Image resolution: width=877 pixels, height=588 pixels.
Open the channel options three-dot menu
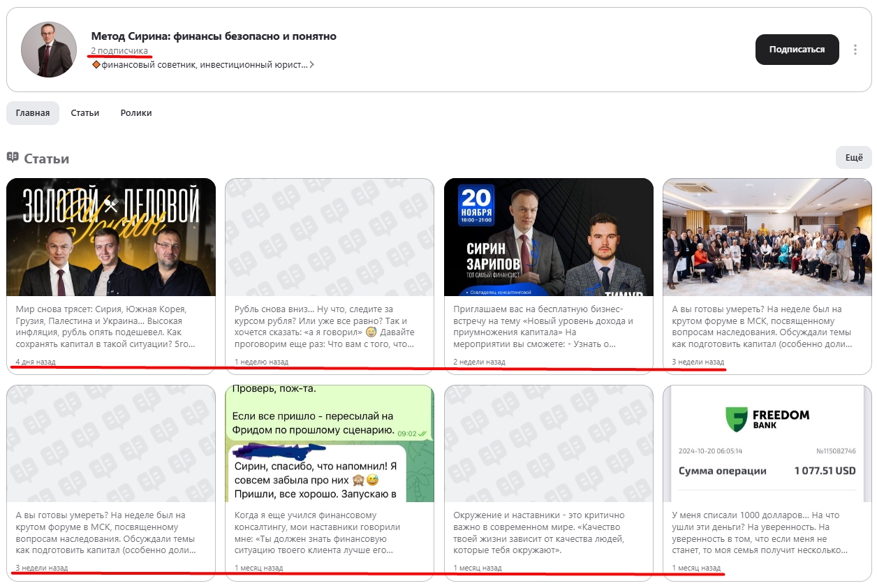(855, 49)
